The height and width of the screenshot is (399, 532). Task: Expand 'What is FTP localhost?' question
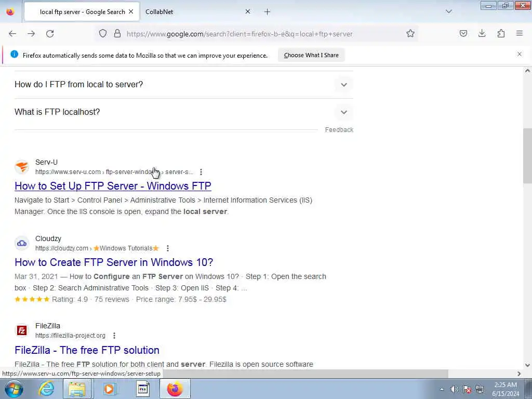tap(184, 112)
